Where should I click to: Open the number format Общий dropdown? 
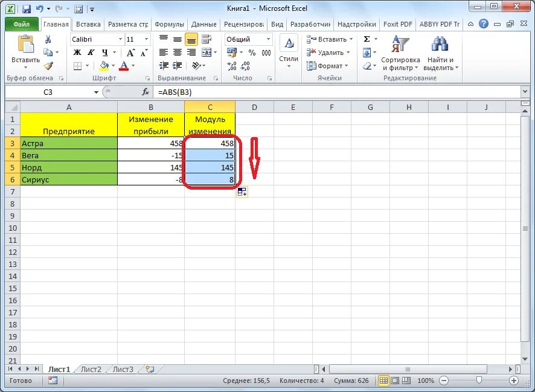[x=269, y=39]
